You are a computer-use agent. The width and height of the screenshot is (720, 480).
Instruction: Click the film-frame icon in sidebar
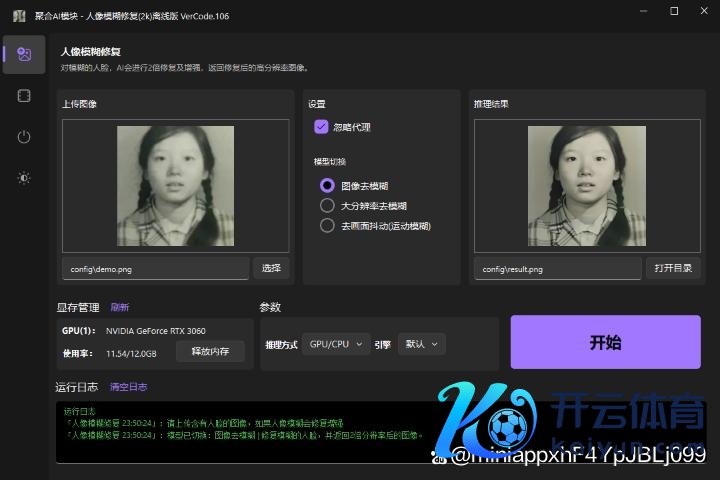(x=24, y=95)
